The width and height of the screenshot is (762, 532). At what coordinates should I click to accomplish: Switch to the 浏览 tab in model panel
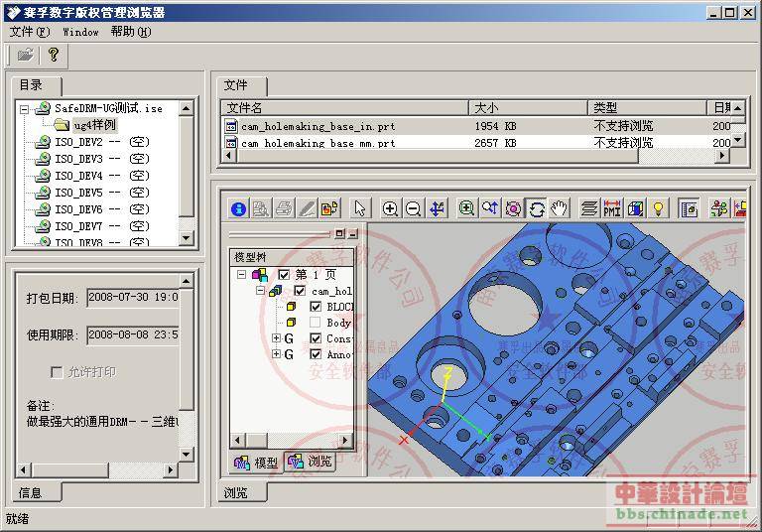310,461
